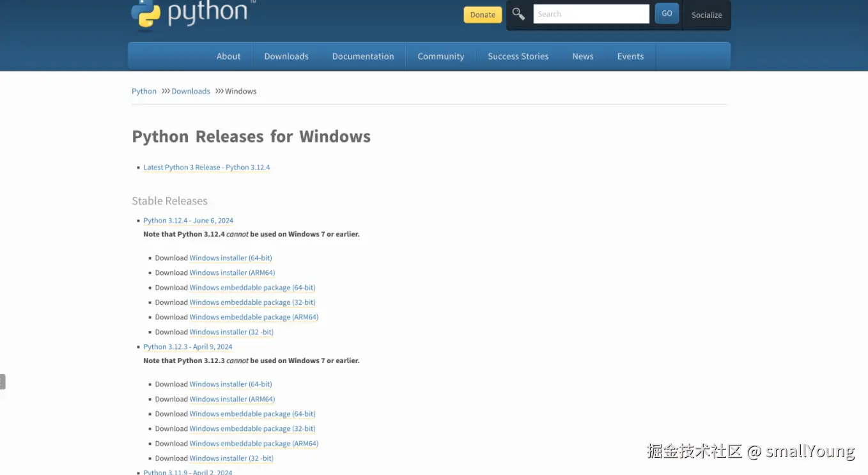Open the Events navigation menu

630,56
